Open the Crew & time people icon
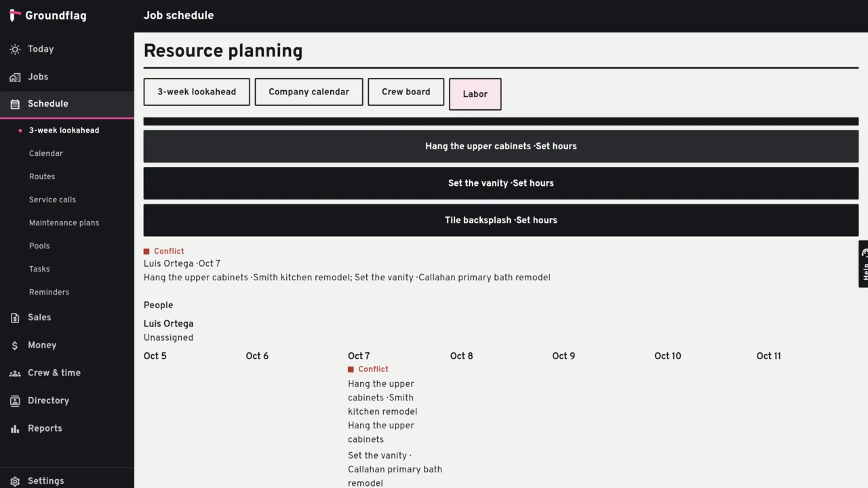The image size is (868, 488). tap(15, 373)
